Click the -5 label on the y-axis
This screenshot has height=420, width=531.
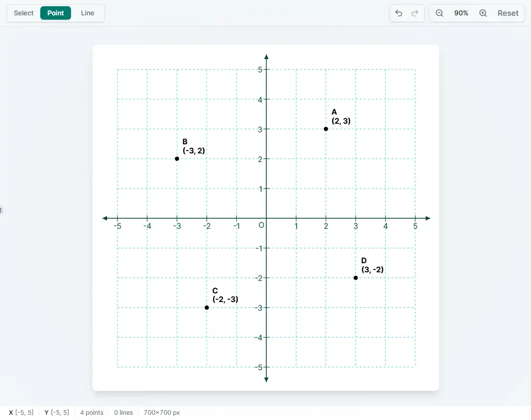(x=259, y=367)
